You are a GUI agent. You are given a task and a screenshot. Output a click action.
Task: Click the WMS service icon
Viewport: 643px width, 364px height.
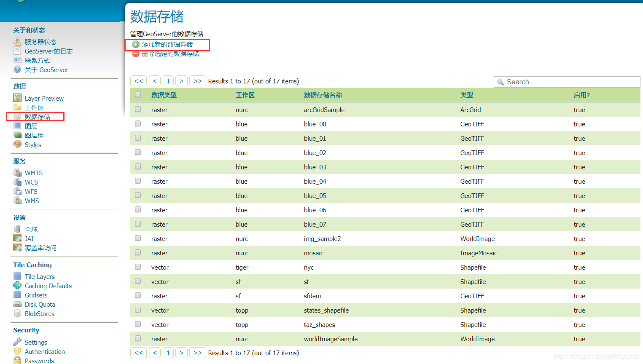click(x=17, y=201)
